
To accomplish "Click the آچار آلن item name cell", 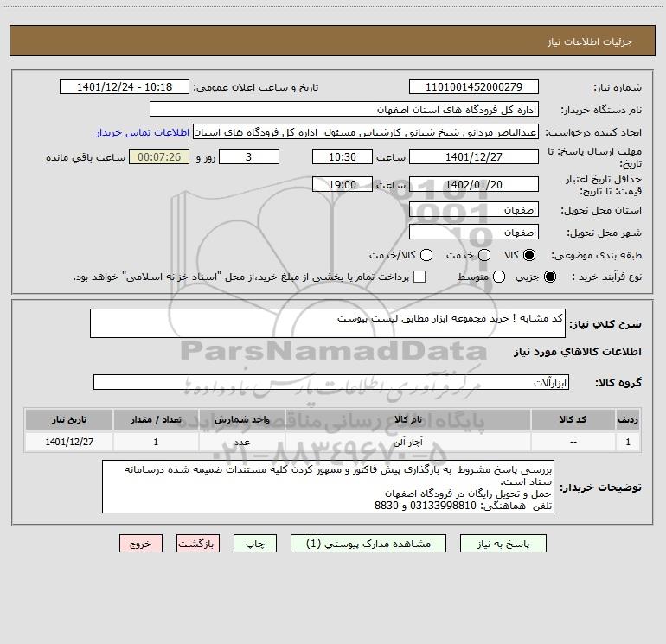I will click(x=407, y=443).
